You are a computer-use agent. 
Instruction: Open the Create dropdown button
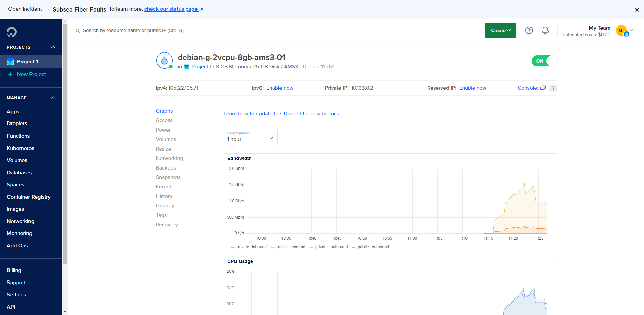[x=500, y=30]
